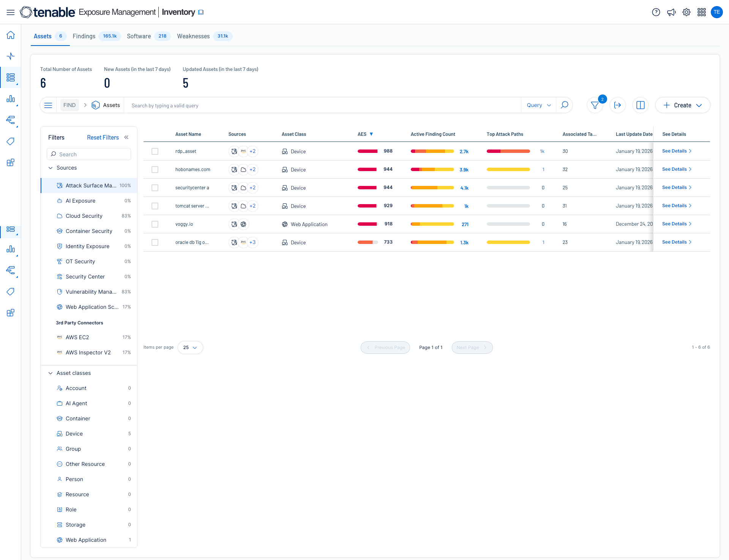
Task: Select the voggy.io row checkbox
Action: 155,224
